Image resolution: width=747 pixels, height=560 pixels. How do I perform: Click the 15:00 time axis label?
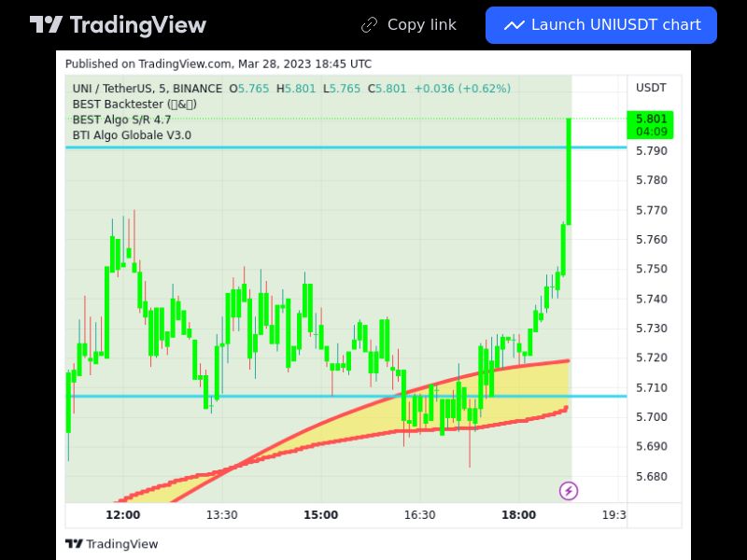pyautogui.click(x=320, y=515)
